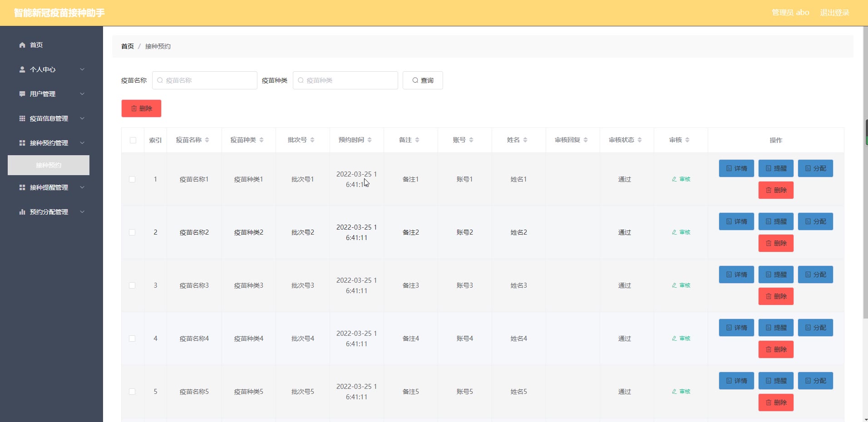Screen dimensions: 868x422
Task: Click the sort arrows on 疫苗名称 column
Action: click(207, 140)
